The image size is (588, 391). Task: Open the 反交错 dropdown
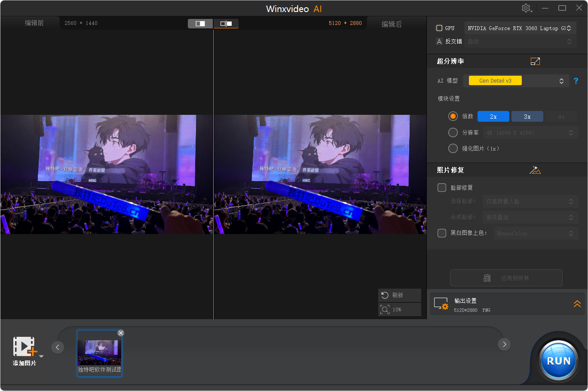pos(520,41)
